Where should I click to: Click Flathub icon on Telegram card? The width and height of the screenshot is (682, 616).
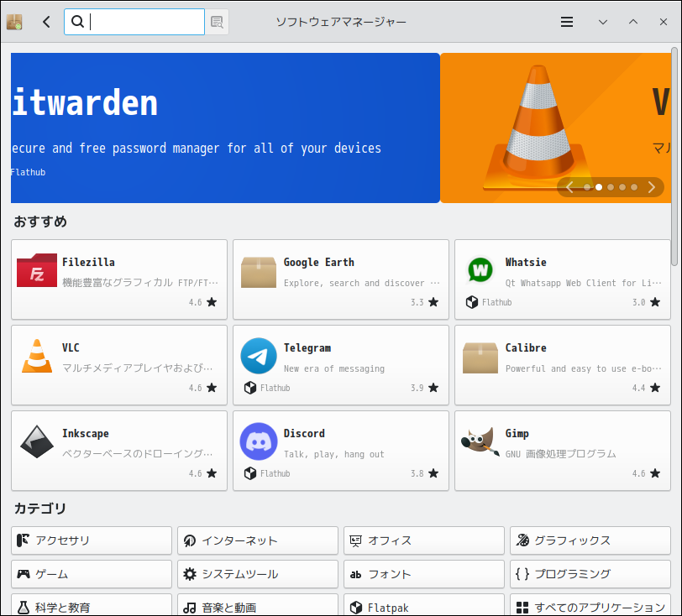250,388
